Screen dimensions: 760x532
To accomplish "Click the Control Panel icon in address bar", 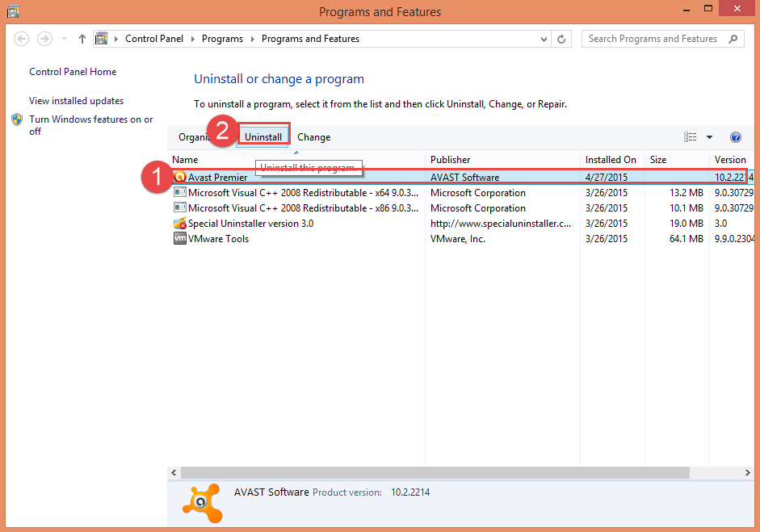I will [101, 38].
